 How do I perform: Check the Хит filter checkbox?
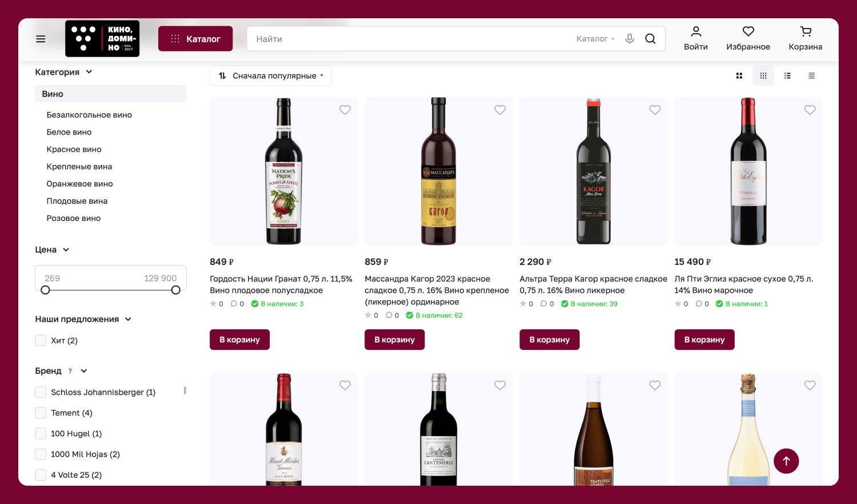point(41,341)
